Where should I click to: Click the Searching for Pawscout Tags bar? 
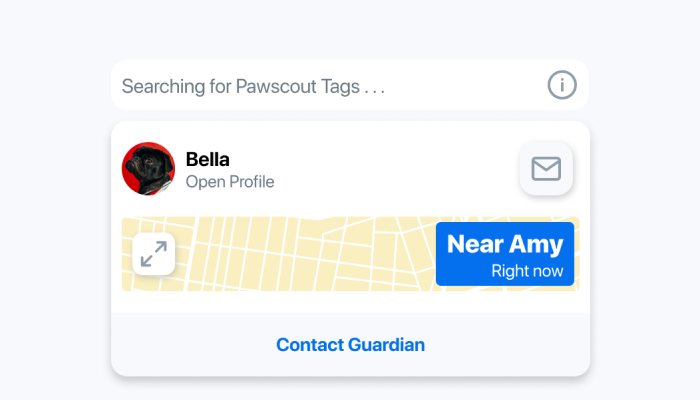[350, 85]
